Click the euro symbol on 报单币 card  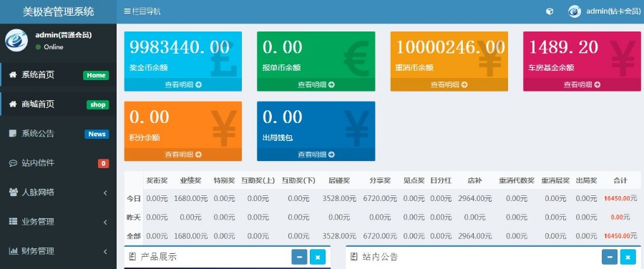coord(357,59)
